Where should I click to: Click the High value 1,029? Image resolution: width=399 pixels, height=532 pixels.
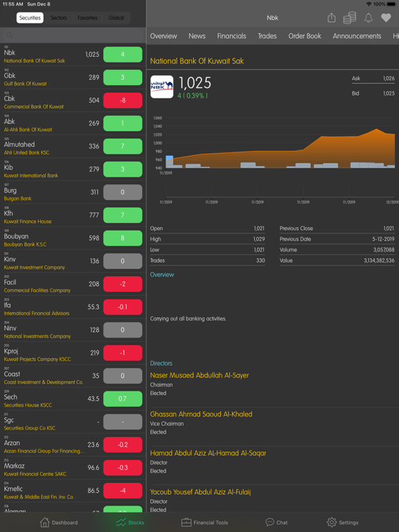(259, 239)
